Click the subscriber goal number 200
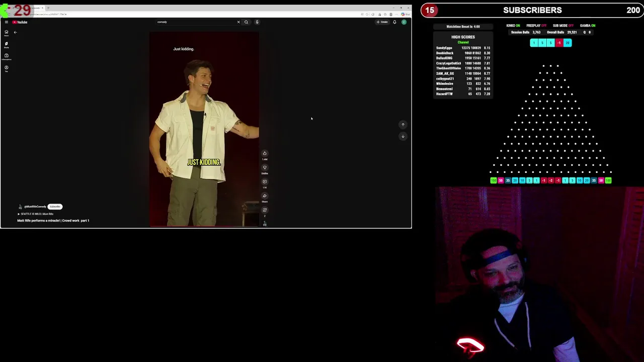 633,10
